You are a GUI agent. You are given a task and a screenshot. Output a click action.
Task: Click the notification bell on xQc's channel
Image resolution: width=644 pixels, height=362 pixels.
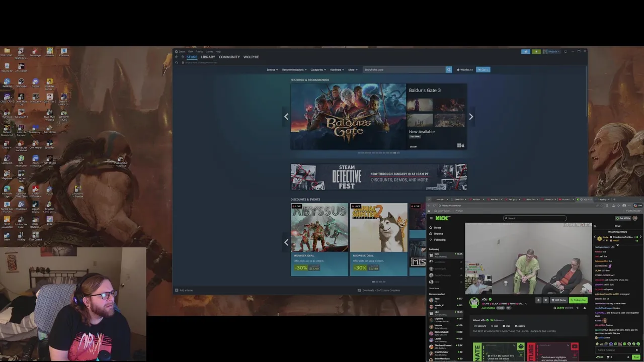pyautogui.click(x=538, y=300)
